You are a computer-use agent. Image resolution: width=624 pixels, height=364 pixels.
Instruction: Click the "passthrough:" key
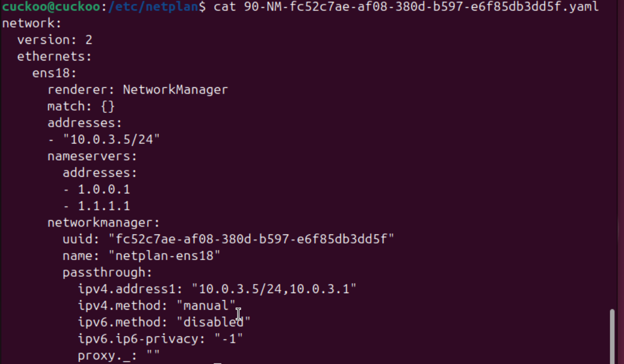coord(107,273)
